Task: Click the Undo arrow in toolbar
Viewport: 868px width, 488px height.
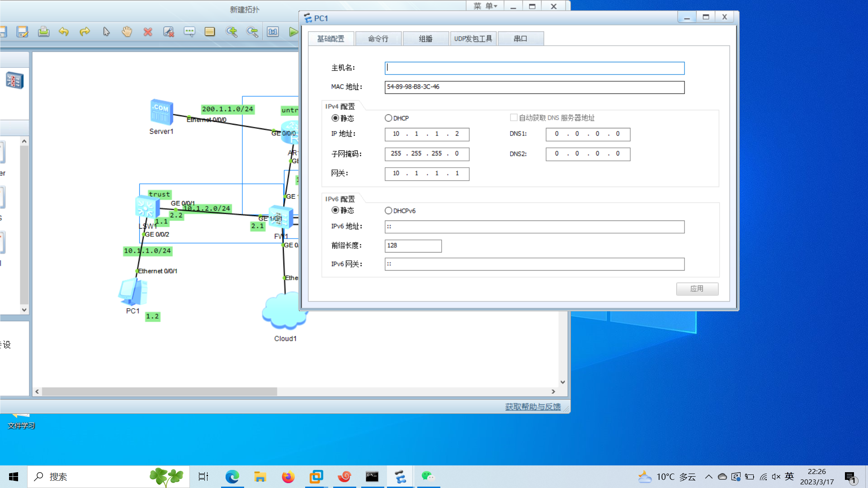Action: [64, 32]
